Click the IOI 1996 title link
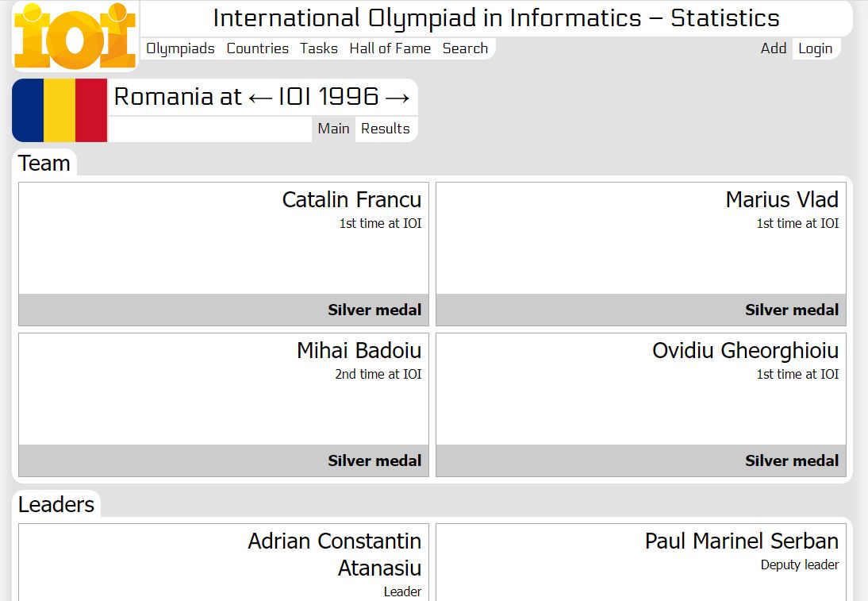868x601 pixels. (x=328, y=98)
